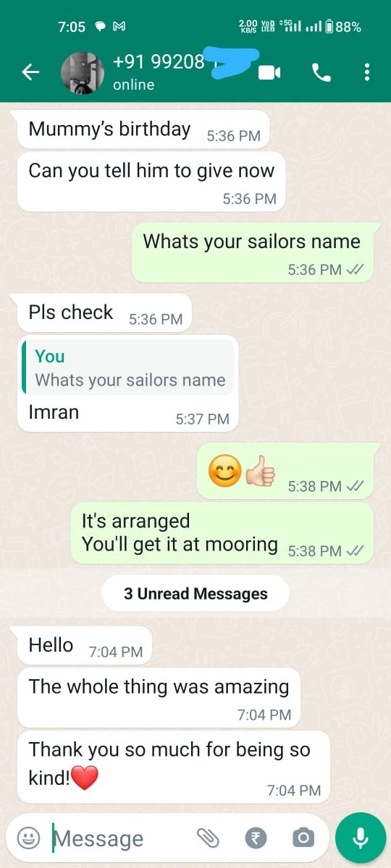Image resolution: width=391 pixels, height=868 pixels.
Task: Open the camera from message bar
Action: [x=303, y=838]
